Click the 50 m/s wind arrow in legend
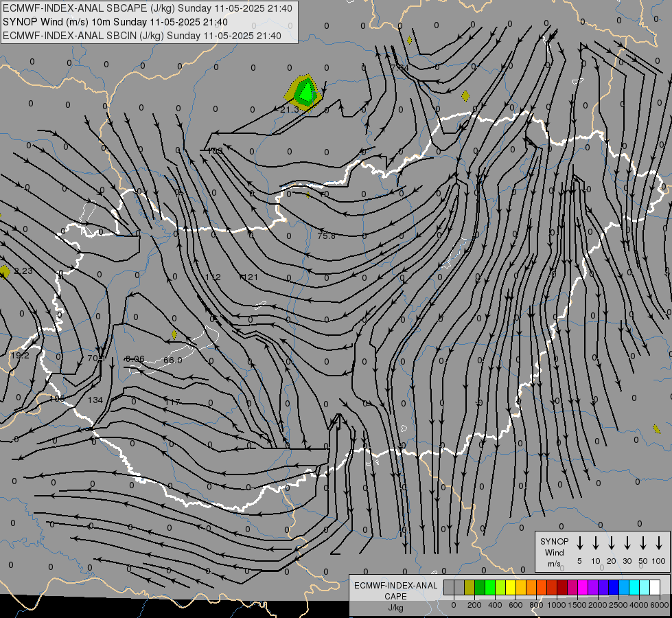 (x=643, y=542)
